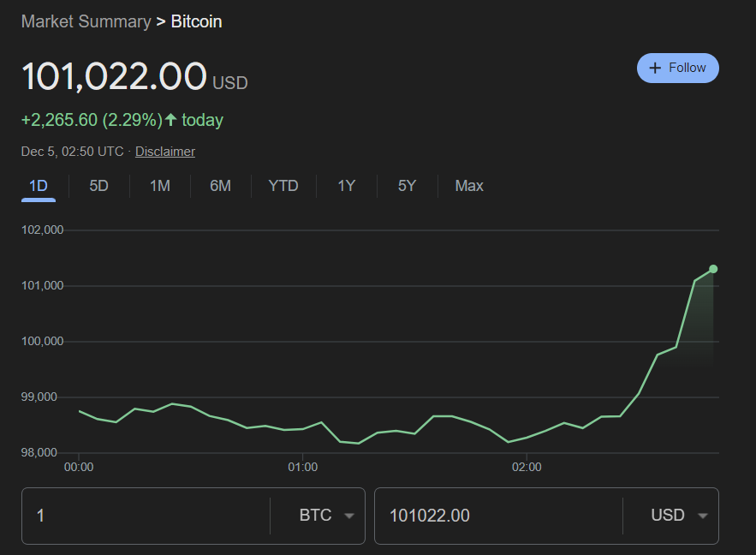
Task: Click the 02:00 time axis label
Action: point(527,468)
